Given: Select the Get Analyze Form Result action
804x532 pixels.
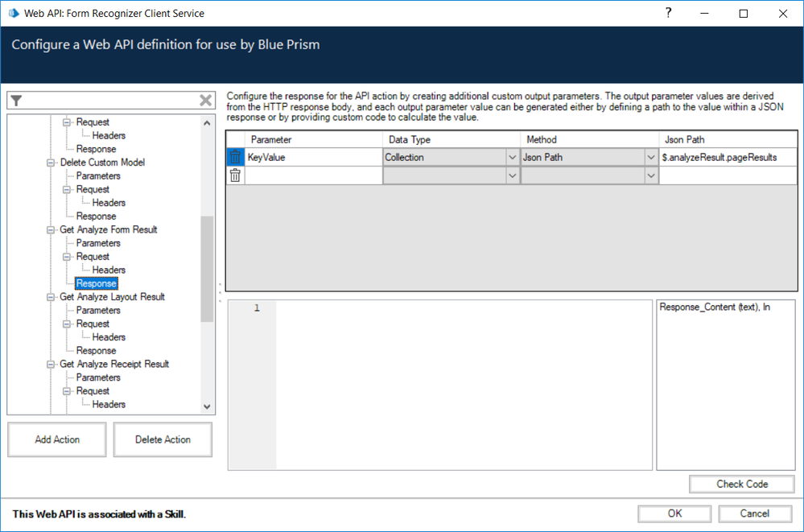Looking at the screenshot, I should click(x=109, y=229).
